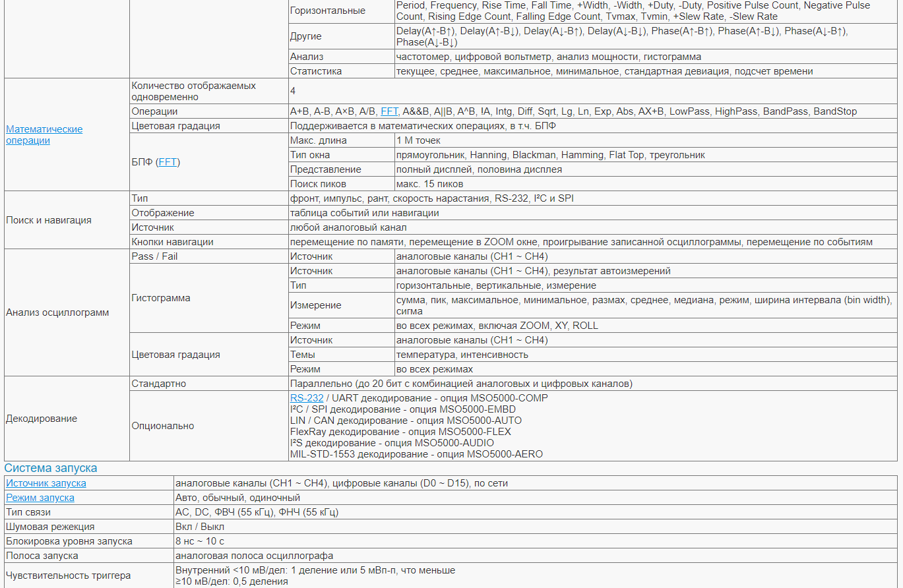Viewport: 903px width, 588px height.
Task: Click the Тип окна label
Action: tap(310, 155)
